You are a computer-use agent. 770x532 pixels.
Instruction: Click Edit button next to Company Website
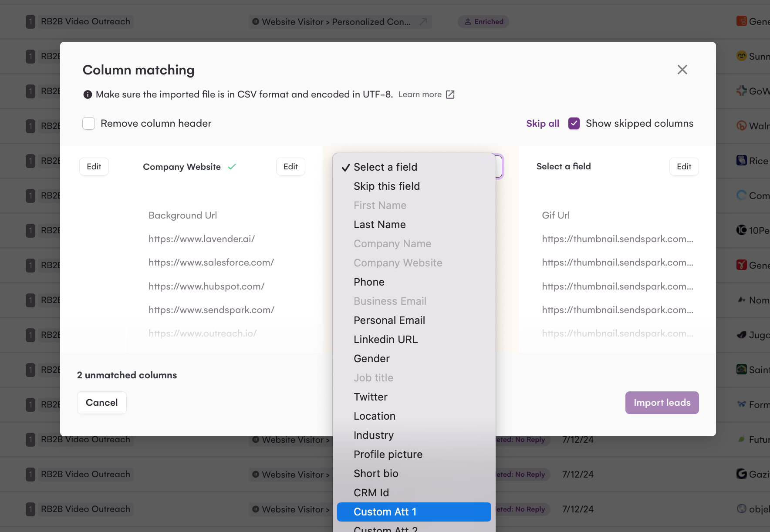tap(290, 166)
